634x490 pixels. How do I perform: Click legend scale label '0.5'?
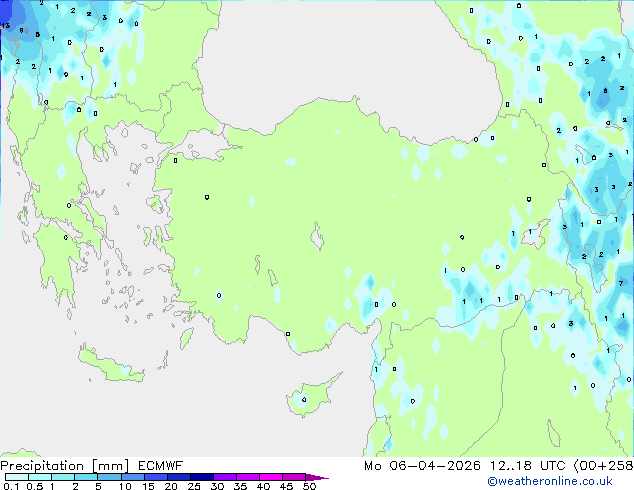35,486
